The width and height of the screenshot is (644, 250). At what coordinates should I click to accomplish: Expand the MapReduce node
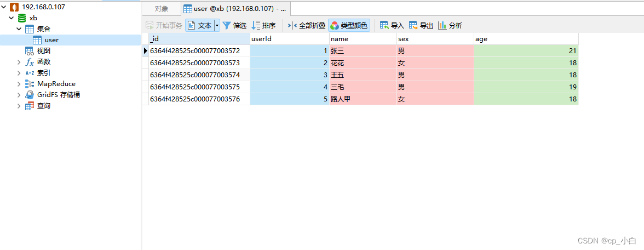(x=19, y=83)
